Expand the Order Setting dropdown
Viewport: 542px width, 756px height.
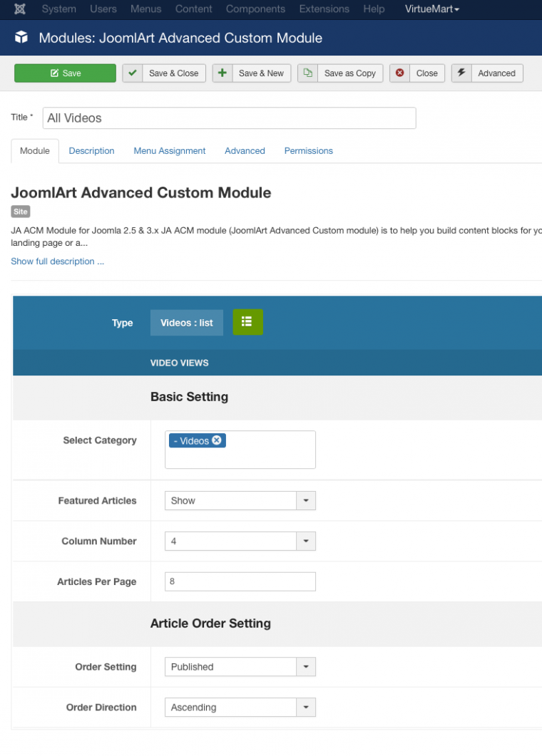305,667
